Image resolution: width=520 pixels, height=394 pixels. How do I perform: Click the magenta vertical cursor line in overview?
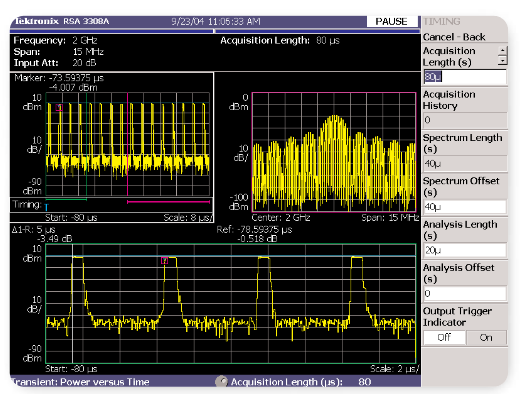[127, 144]
